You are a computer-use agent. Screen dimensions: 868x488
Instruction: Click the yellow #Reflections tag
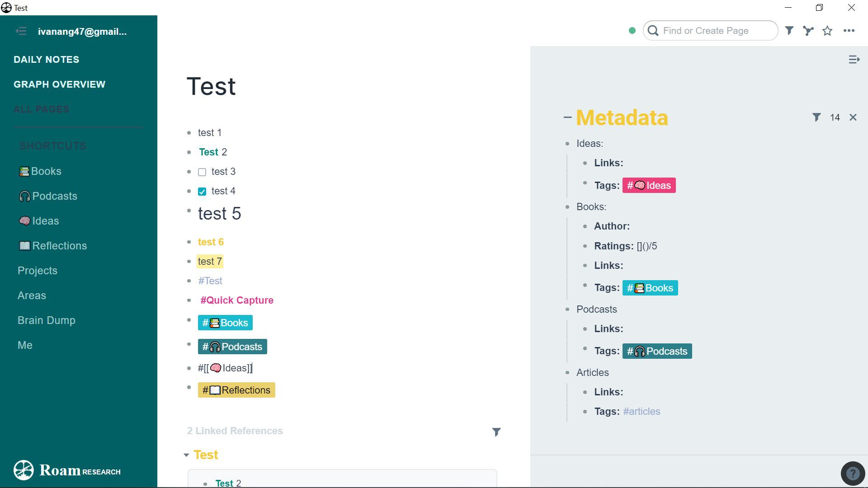click(236, 390)
